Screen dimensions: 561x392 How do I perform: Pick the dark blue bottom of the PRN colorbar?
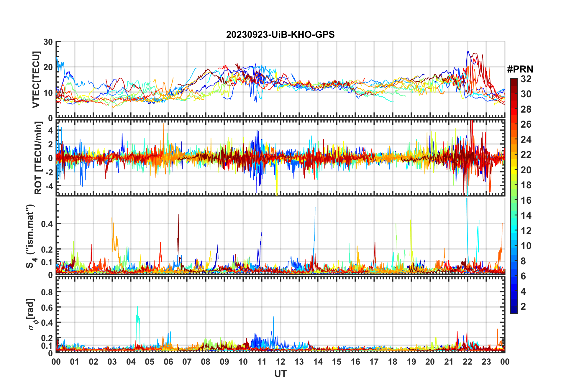(x=514, y=309)
